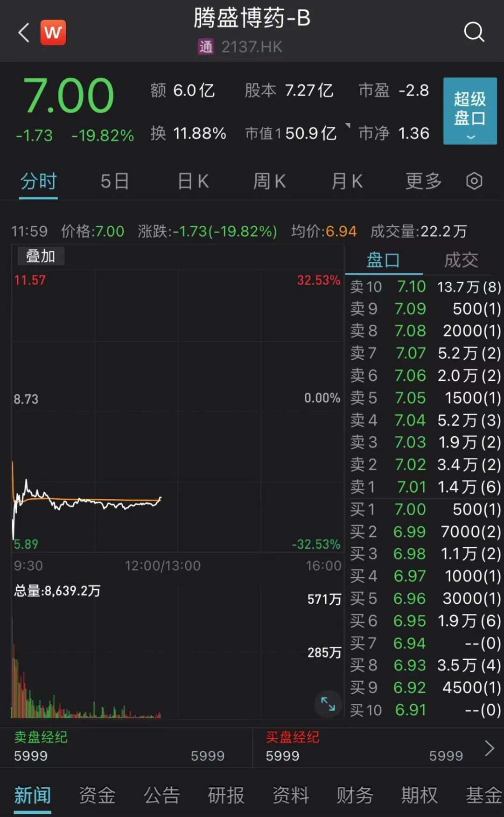
Task: Select 卖1 row at 7.01
Action: (425, 487)
